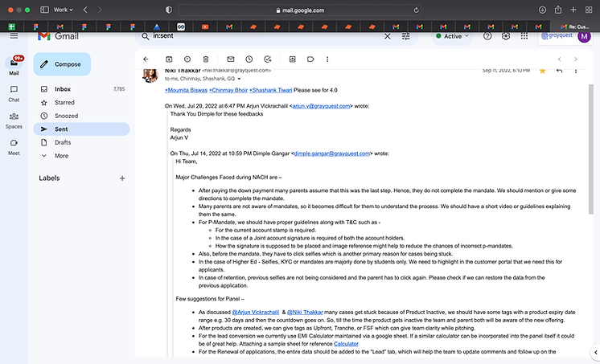Viewport: 600px width, 364px height.
Task: Open Google apps grid
Action: tap(524, 36)
